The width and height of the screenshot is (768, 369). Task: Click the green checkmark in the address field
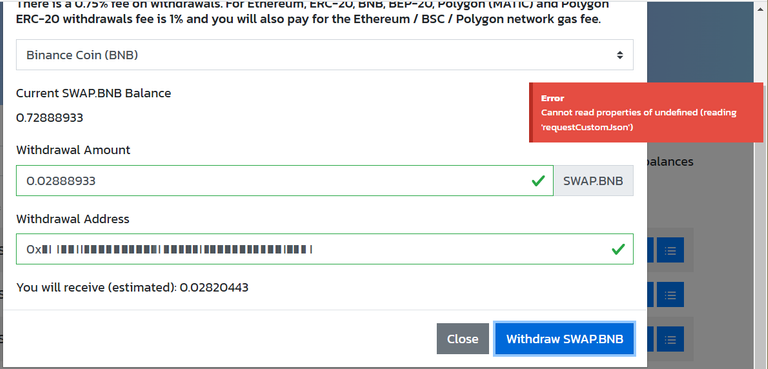(x=618, y=249)
